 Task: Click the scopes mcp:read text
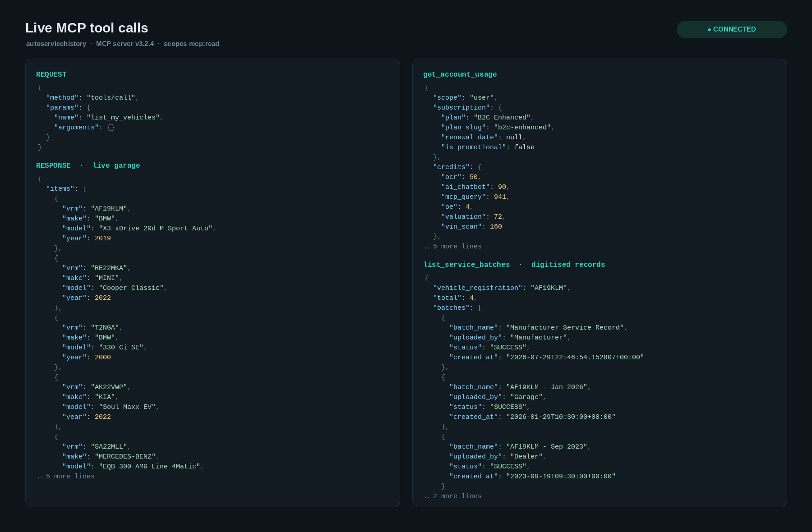point(191,44)
